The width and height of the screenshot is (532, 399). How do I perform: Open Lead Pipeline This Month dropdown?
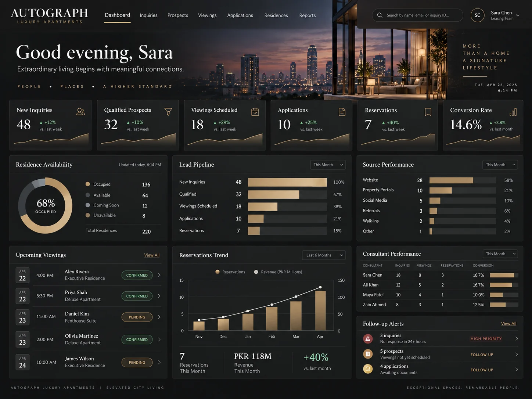[328, 165]
